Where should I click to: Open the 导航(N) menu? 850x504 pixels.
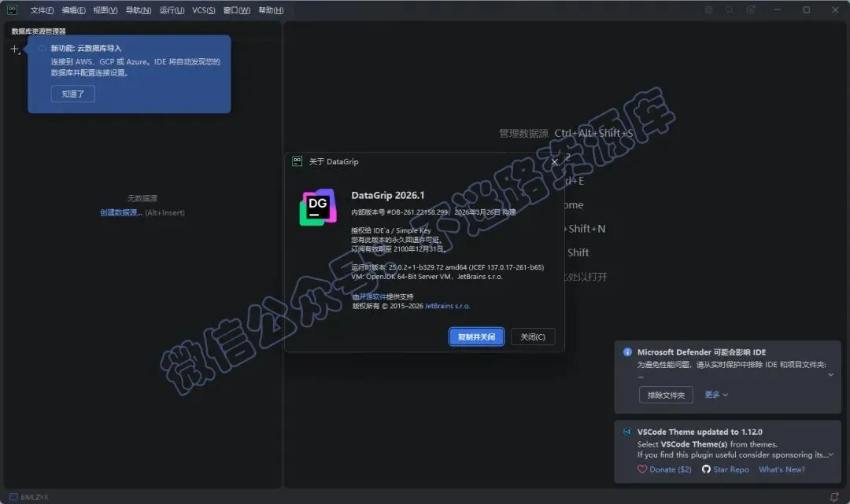pos(139,10)
